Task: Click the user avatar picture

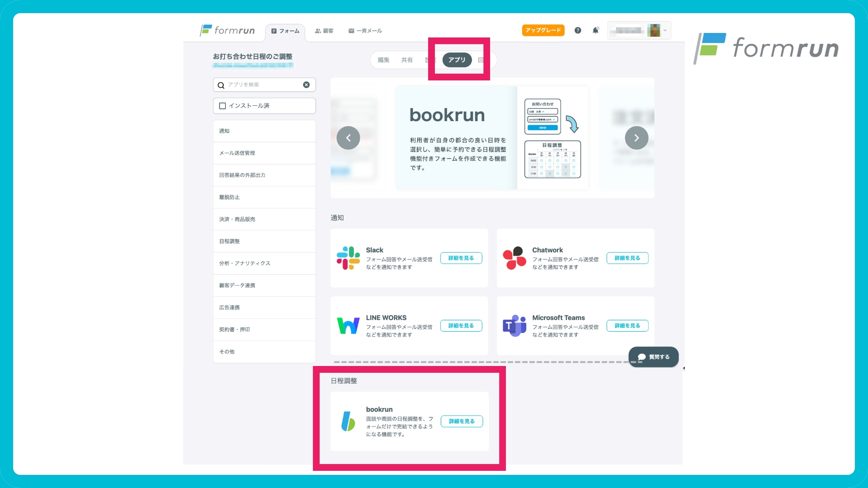Action: coord(654,30)
